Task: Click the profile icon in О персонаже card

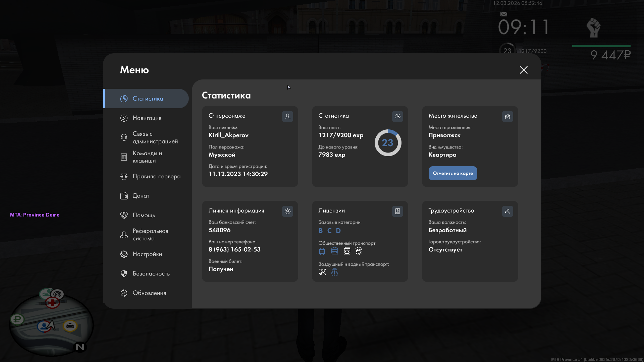Action: (x=287, y=117)
